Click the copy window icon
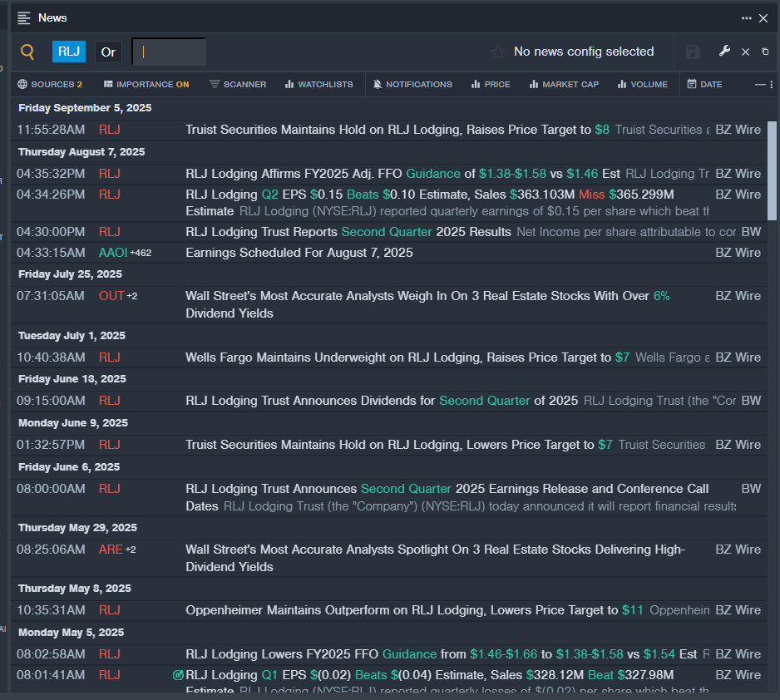The width and height of the screenshot is (780, 700). pos(765,52)
